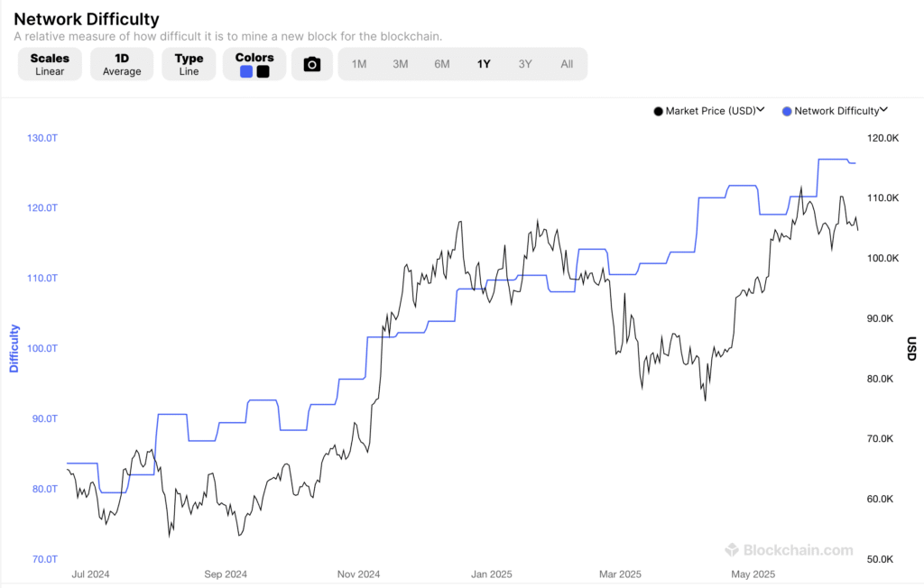
Task: Select the blue color swatch under Colors
Action: coord(245,70)
